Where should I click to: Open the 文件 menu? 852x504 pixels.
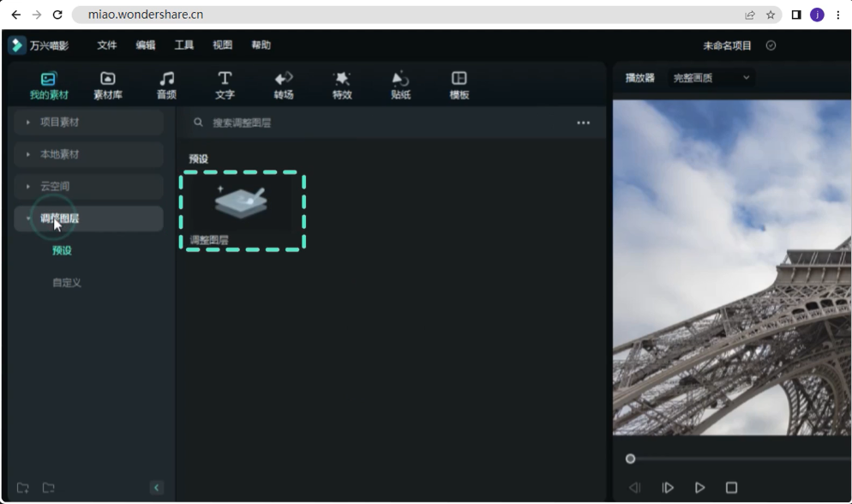106,45
